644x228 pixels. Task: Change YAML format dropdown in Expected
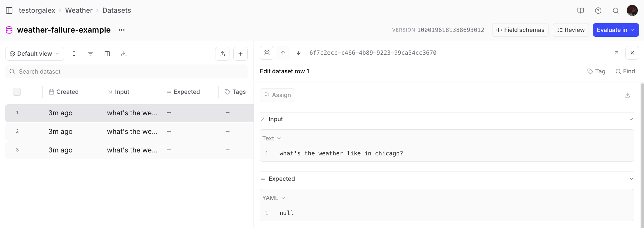[x=274, y=198]
